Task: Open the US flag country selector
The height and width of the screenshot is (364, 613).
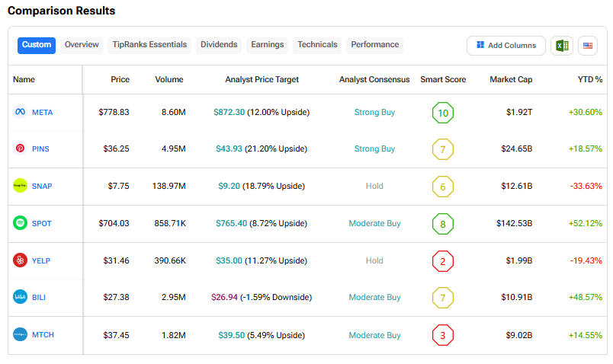Action: 588,46
